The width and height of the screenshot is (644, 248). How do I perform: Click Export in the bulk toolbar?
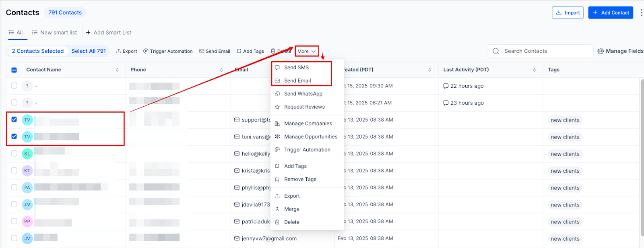point(127,51)
